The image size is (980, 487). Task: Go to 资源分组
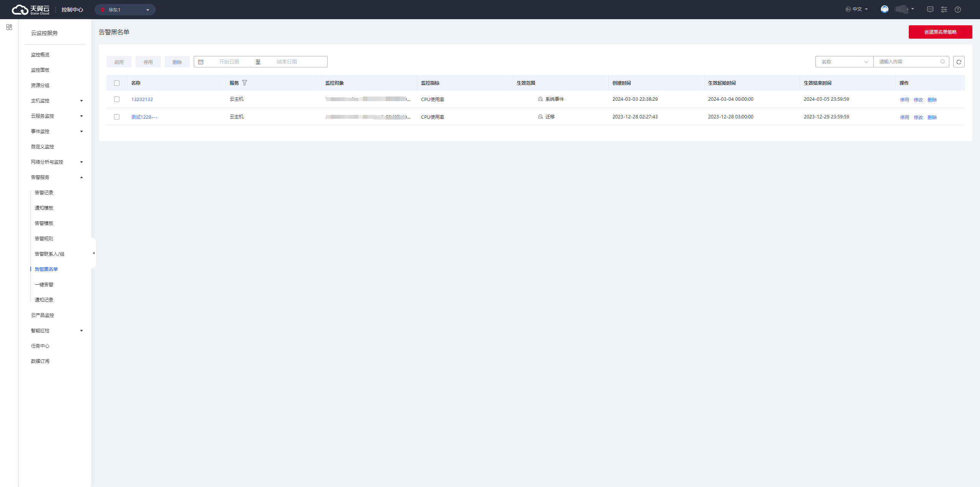(x=40, y=85)
